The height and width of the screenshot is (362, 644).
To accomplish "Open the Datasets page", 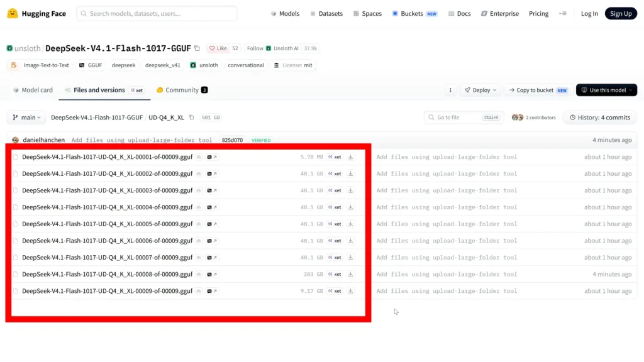I will 326,14.
